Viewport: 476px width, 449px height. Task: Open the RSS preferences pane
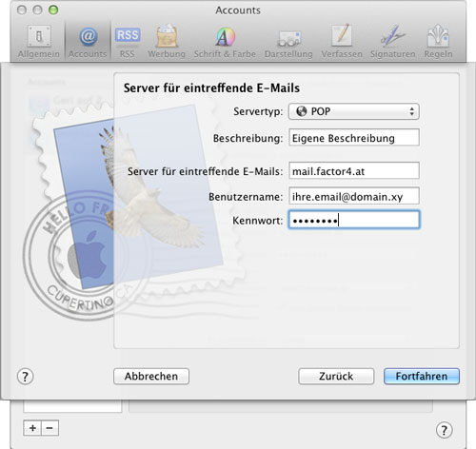click(x=128, y=42)
